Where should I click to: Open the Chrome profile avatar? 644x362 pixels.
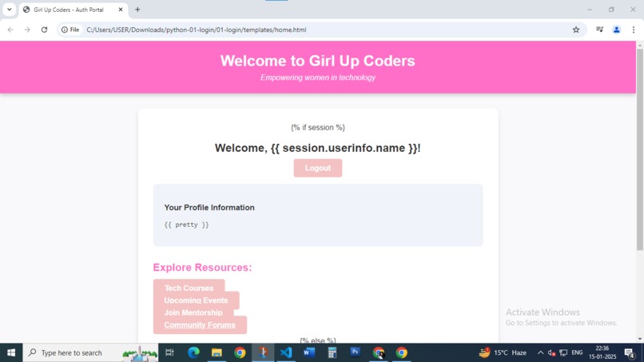pos(617,30)
